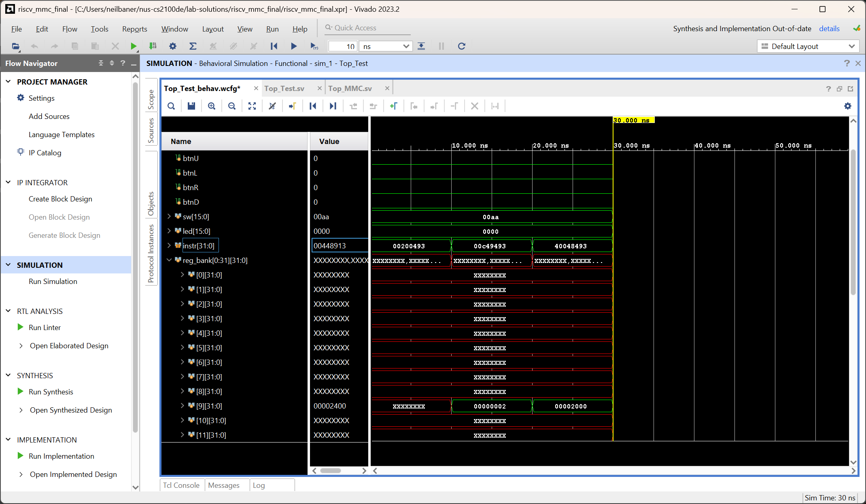The image size is (866, 504).
Task: Click the Value column horizontal scrollbar
Action: [331, 470]
